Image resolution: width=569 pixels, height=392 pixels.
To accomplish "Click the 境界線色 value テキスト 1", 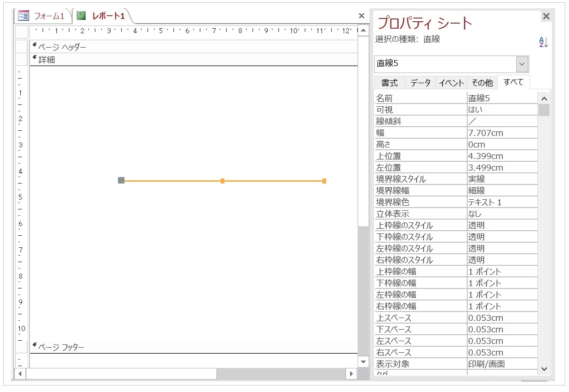I will click(x=502, y=202).
